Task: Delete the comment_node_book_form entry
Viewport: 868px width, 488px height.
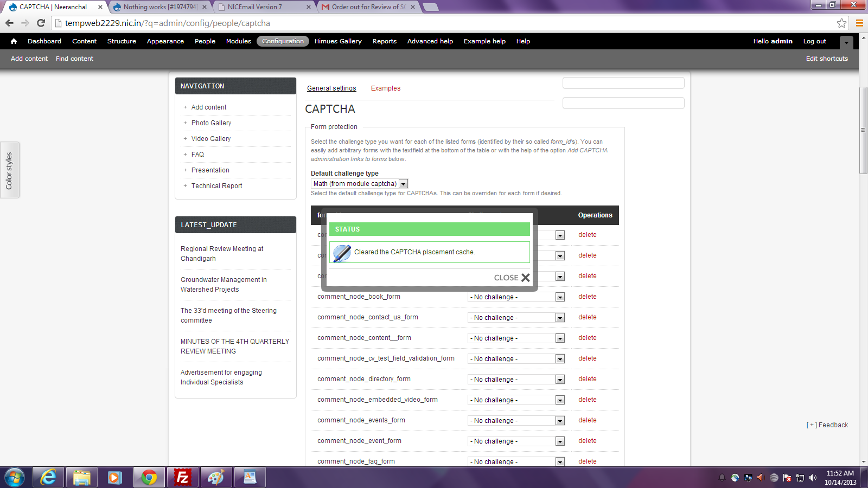Action: (x=587, y=297)
